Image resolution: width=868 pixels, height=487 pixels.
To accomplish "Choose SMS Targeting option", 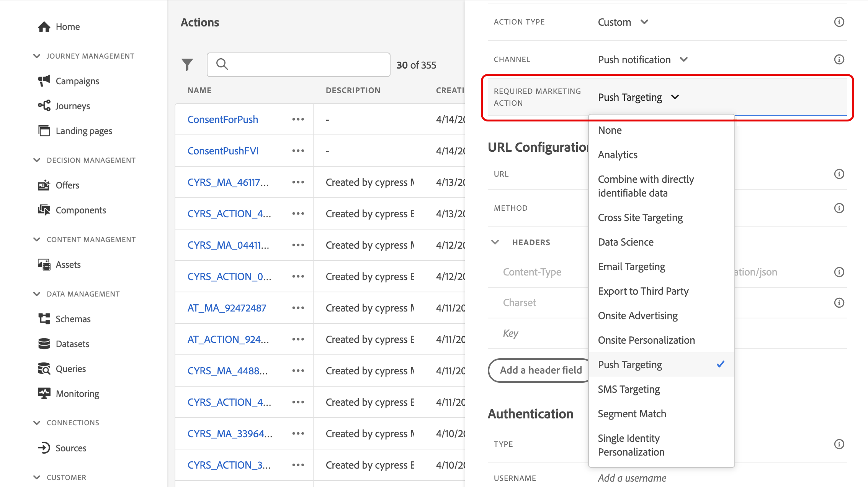I will pyautogui.click(x=629, y=389).
